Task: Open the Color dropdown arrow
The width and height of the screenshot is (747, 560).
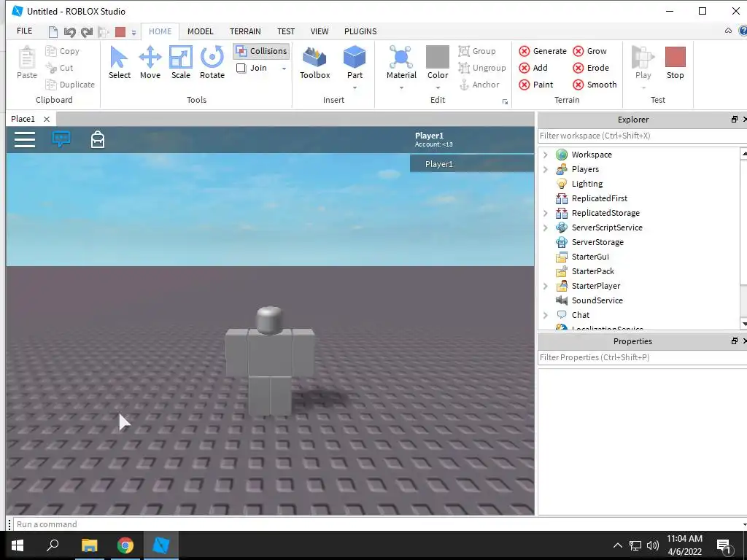Action: [x=438, y=87]
